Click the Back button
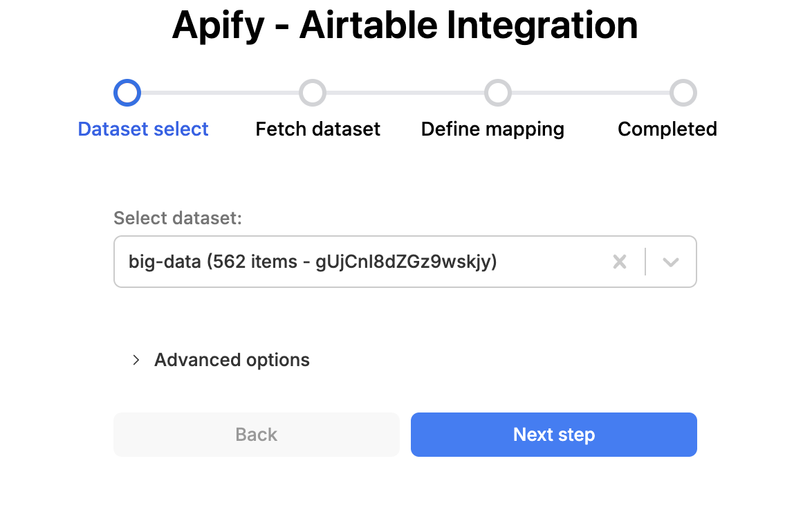 tap(256, 434)
